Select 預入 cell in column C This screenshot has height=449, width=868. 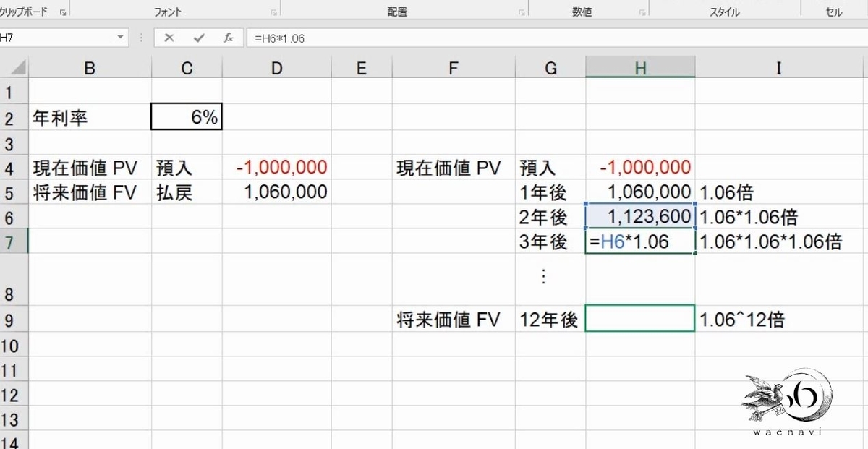187,168
